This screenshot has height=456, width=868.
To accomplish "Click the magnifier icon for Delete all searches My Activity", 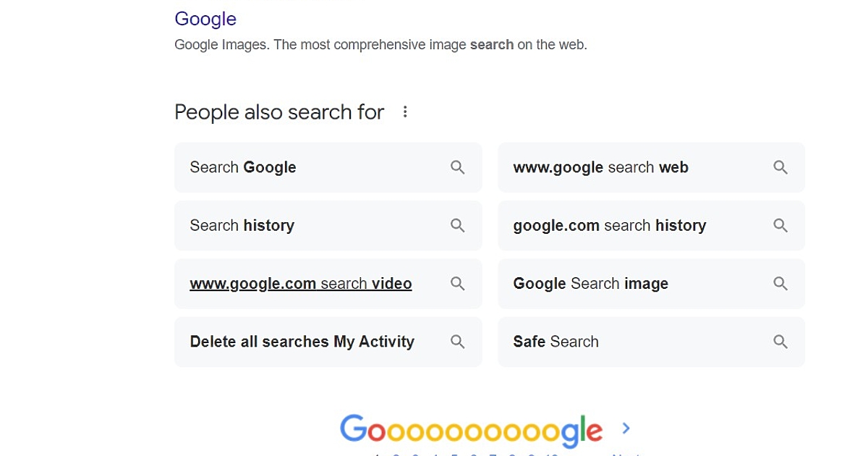I will [x=458, y=341].
